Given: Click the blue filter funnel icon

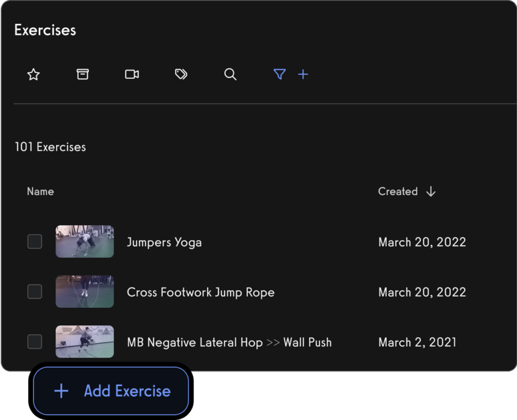Looking at the screenshot, I should click(x=279, y=74).
